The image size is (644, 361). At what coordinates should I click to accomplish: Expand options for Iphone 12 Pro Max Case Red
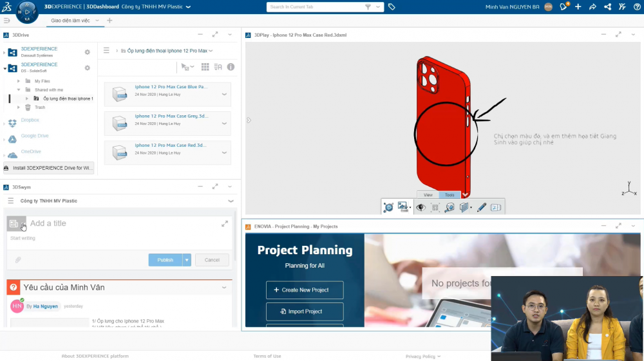224,153
